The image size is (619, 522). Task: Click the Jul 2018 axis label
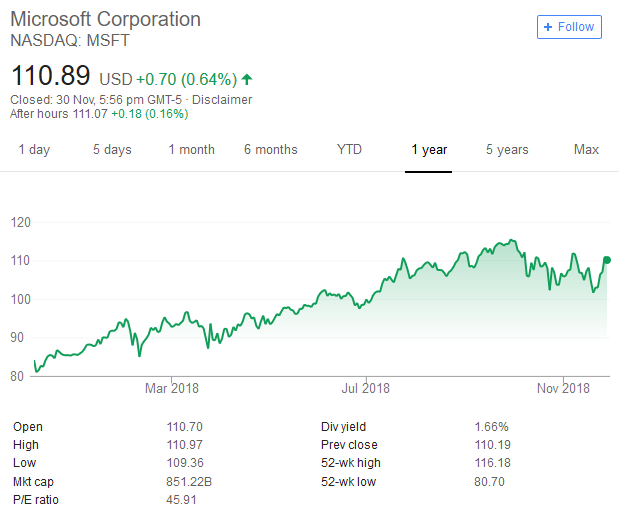tap(366, 388)
